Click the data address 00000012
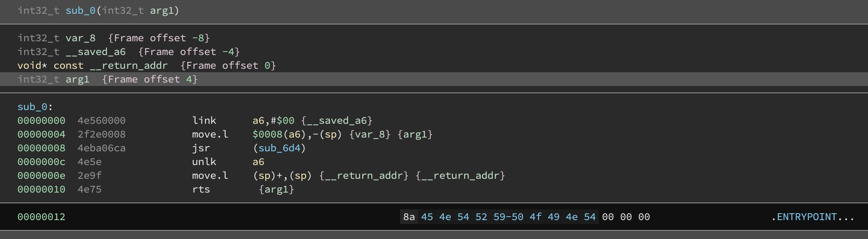 point(41,217)
